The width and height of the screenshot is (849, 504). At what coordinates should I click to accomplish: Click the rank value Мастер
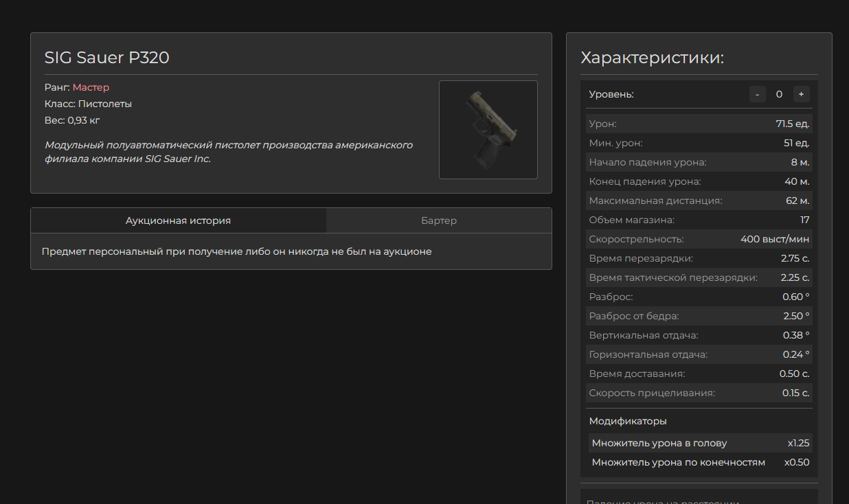pyautogui.click(x=91, y=87)
